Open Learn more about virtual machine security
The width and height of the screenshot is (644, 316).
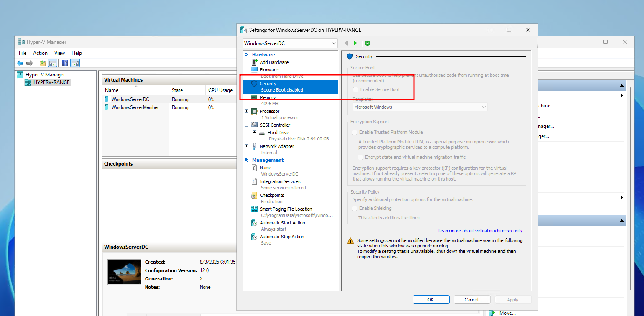[x=481, y=231]
